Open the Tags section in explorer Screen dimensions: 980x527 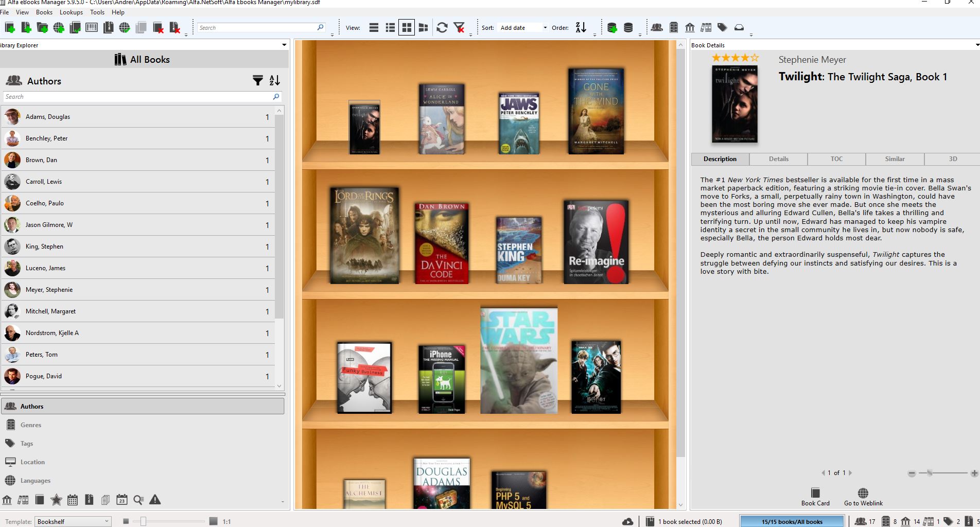click(143, 444)
